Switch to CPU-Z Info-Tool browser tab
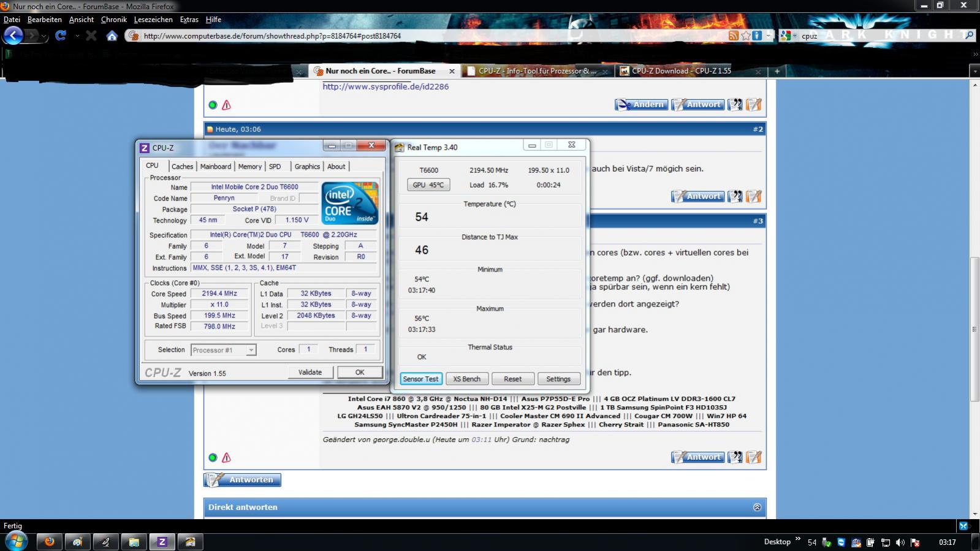Viewport: 980px width, 551px height. pyautogui.click(x=537, y=71)
